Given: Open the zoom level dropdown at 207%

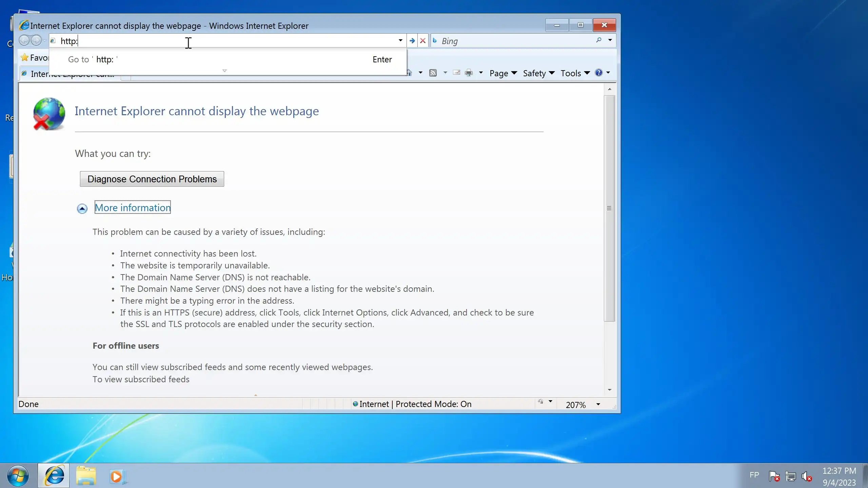Looking at the screenshot, I should pos(598,404).
